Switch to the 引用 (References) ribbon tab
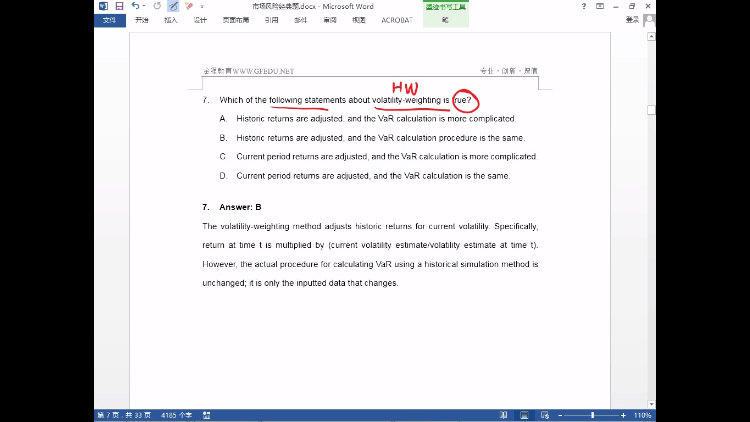This screenshot has height=422, width=750. coord(271,20)
